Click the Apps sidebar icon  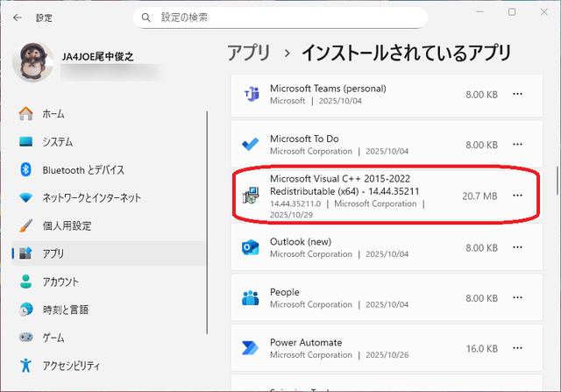click(25, 253)
